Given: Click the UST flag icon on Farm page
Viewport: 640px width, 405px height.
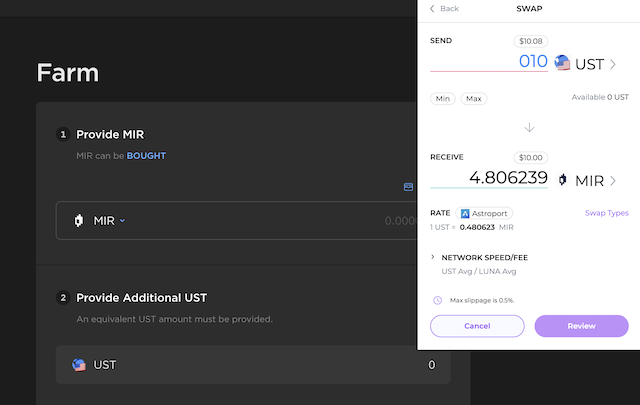Looking at the screenshot, I should pos(79,365).
